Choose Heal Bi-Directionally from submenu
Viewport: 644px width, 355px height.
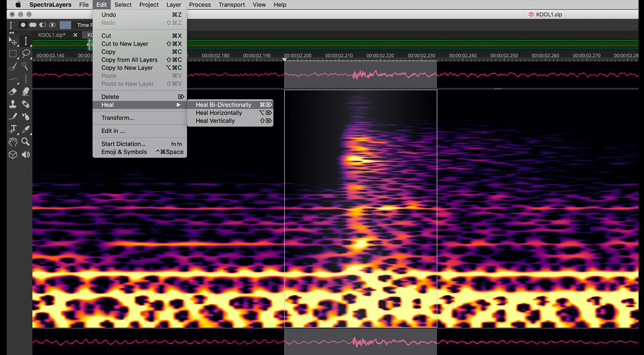pyautogui.click(x=230, y=105)
